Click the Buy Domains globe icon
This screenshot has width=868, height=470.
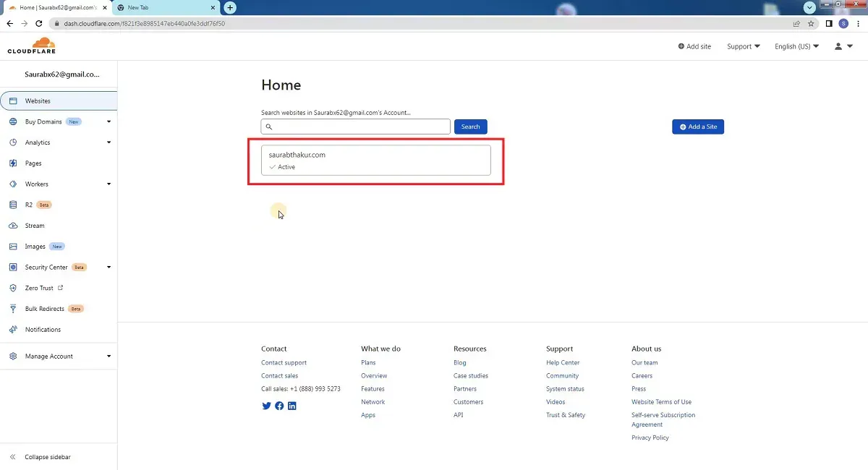click(13, 122)
